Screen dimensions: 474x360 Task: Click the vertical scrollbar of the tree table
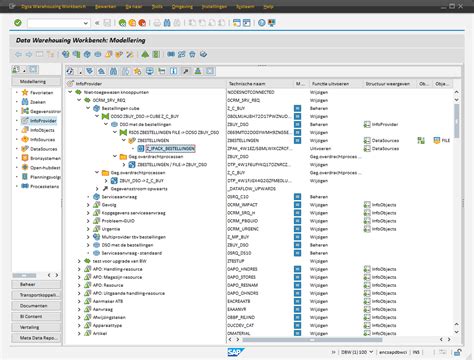tap(456, 121)
